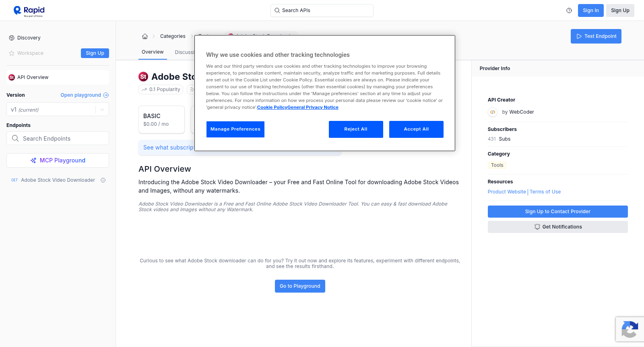The image size is (644, 347).
Task: Click the Tools category tag
Action: [497, 165]
